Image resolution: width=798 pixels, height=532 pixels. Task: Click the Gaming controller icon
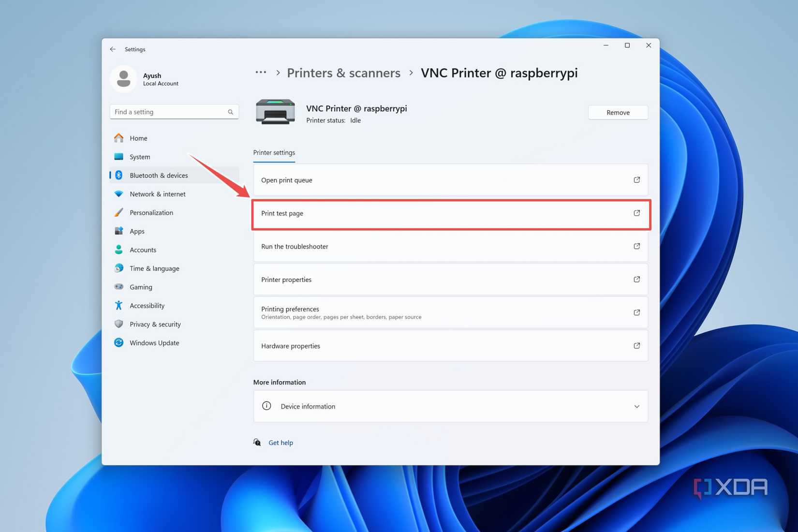pyautogui.click(x=119, y=287)
